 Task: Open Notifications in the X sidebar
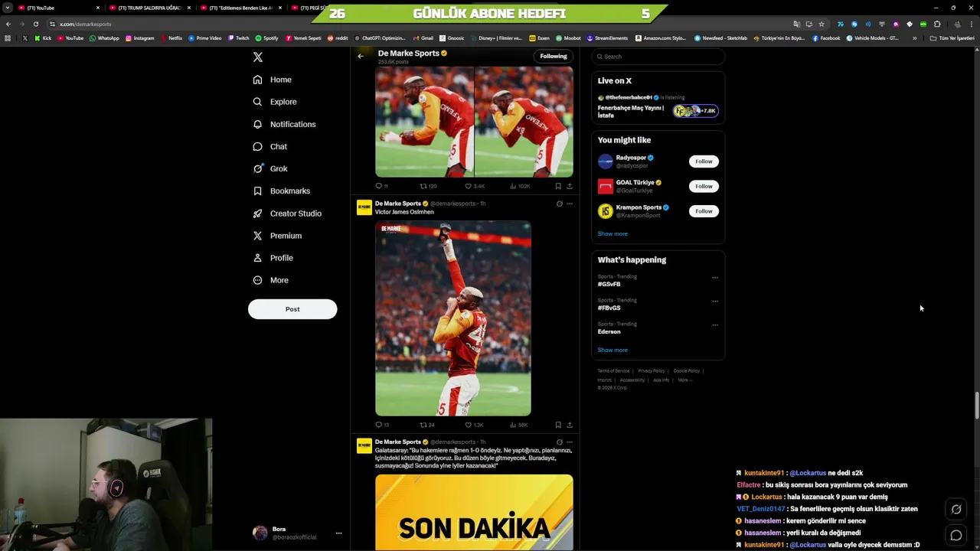[284, 124]
